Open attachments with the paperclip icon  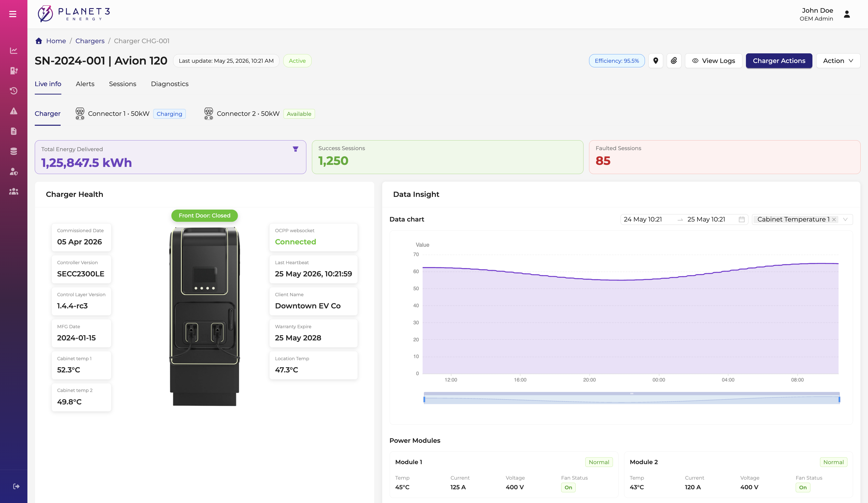coord(674,61)
